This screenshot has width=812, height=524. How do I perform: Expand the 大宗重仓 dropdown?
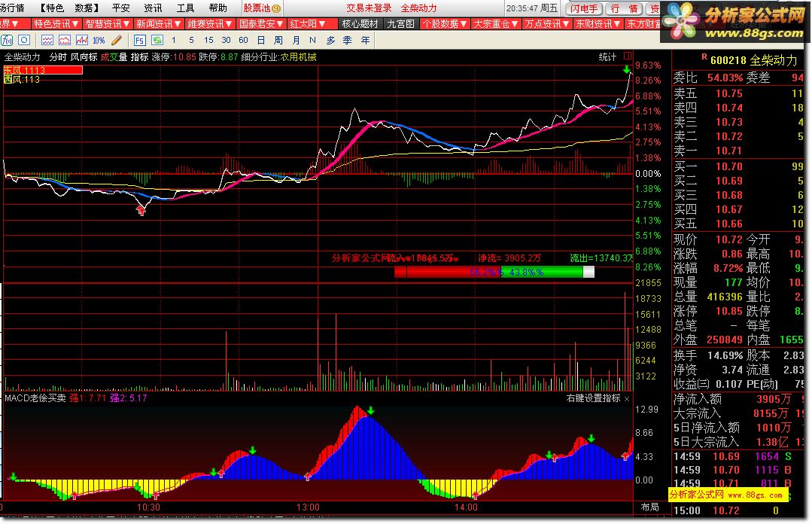496,24
